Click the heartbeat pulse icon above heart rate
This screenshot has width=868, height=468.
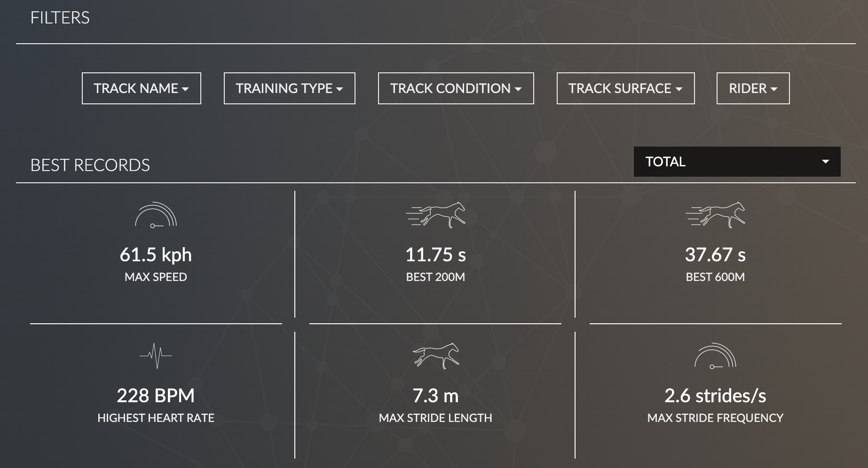156,356
